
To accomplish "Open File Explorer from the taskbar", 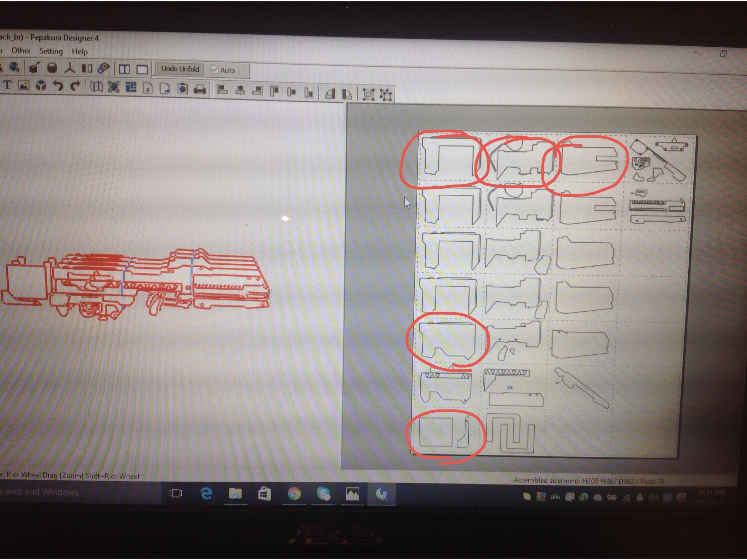I will 235,494.
